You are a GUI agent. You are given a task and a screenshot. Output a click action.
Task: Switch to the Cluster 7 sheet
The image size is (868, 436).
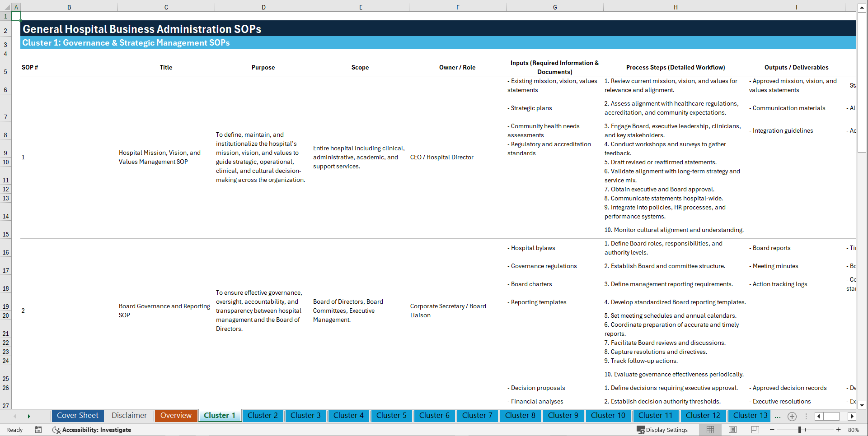[x=477, y=415]
